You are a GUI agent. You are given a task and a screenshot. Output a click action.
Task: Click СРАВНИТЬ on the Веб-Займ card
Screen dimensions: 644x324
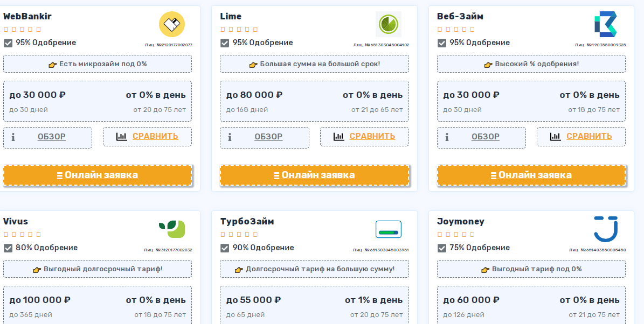[589, 136]
